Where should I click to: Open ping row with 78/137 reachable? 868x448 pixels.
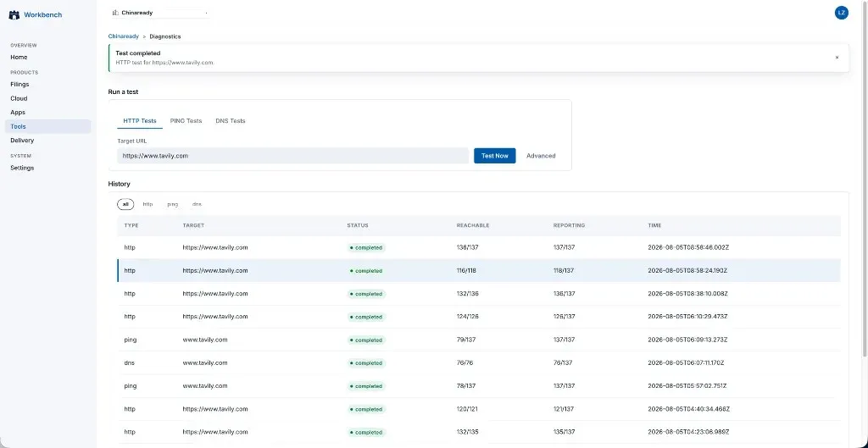tap(479, 386)
